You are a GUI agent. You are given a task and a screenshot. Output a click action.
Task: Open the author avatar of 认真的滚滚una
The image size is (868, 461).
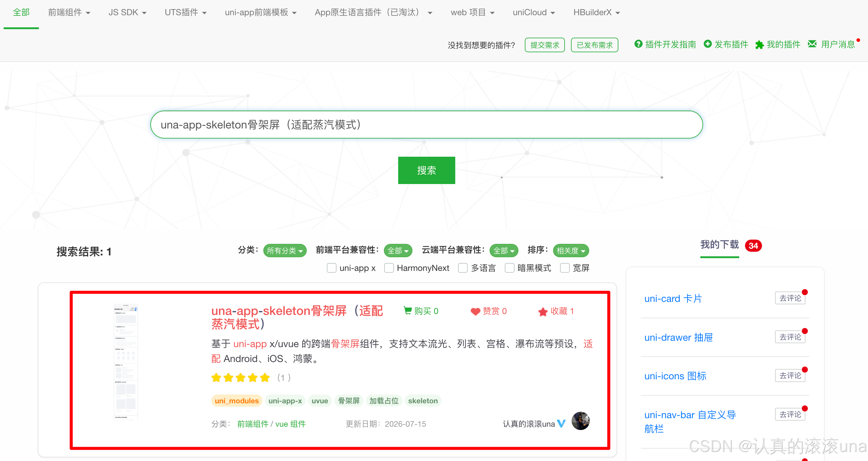tap(581, 421)
